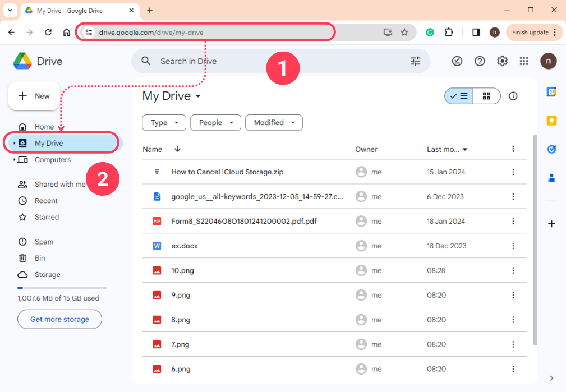This screenshot has height=392, width=566.
Task: Switch to grid layout view
Action: [x=486, y=96]
